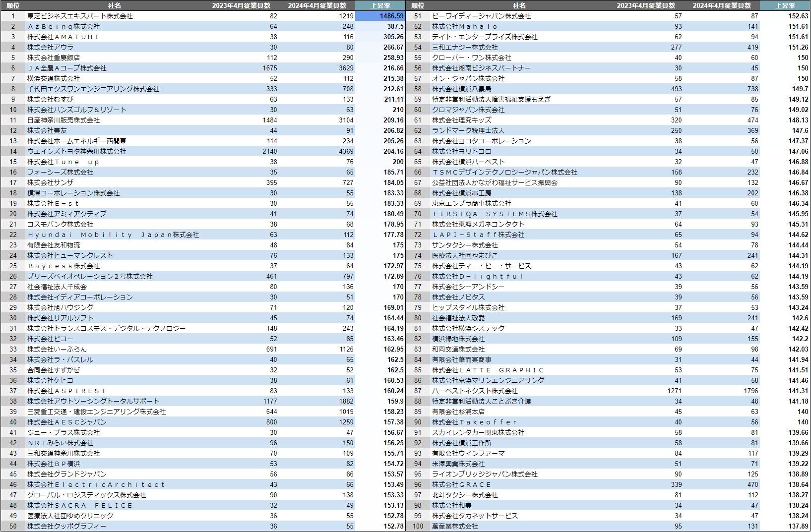Select スカイレンタカー関東株式会社 in the list
This screenshot has width=811, height=532.
point(478,432)
